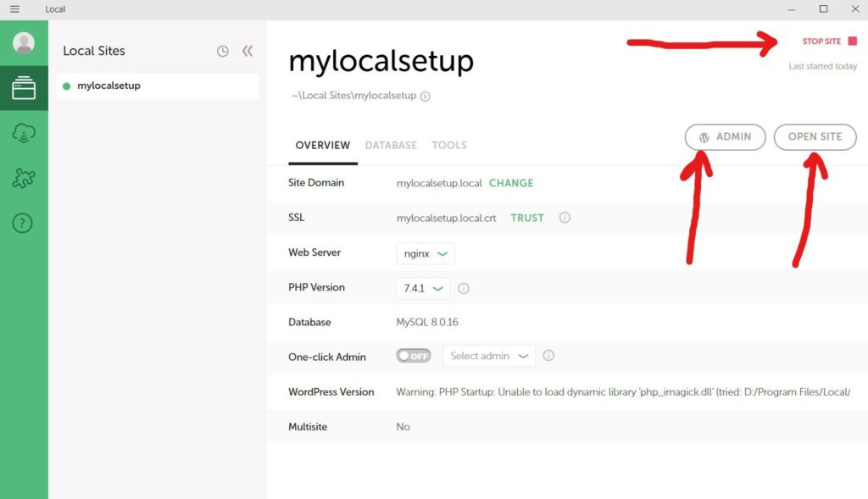Click the mylocalsetup site title heading
The height and width of the screenshot is (499, 868).
(381, 61)
